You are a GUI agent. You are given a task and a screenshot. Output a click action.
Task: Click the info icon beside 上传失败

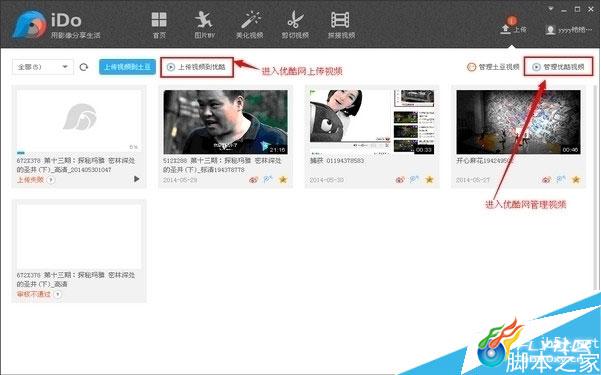pyautogui.click(x=51, y=179)
